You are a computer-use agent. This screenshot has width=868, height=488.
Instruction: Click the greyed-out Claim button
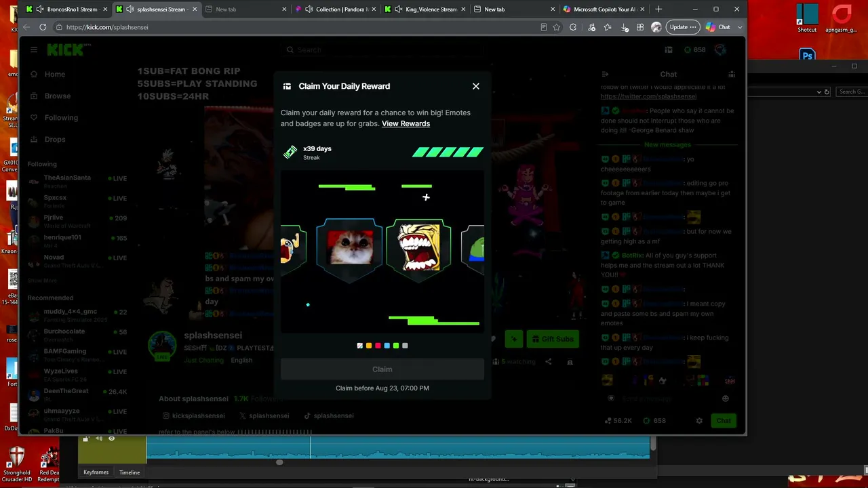pyautogui.click(x=382, y=369)
